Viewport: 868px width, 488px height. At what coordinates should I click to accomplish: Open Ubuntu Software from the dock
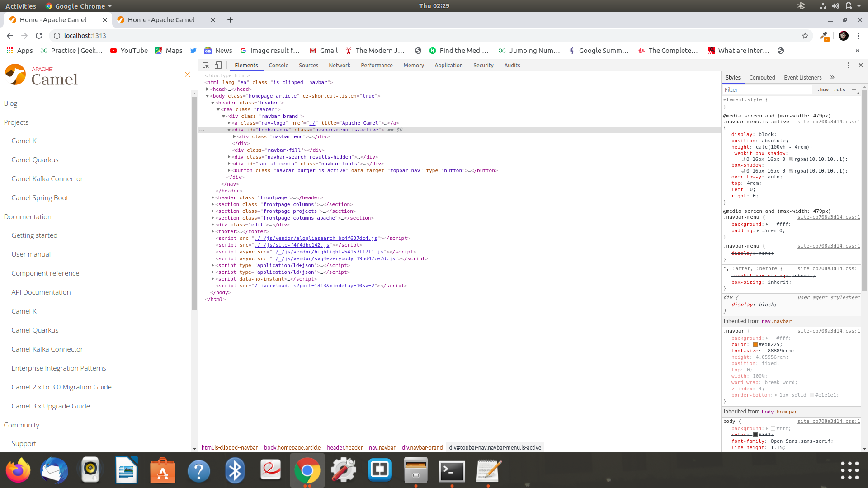click(x=163, y=470)
